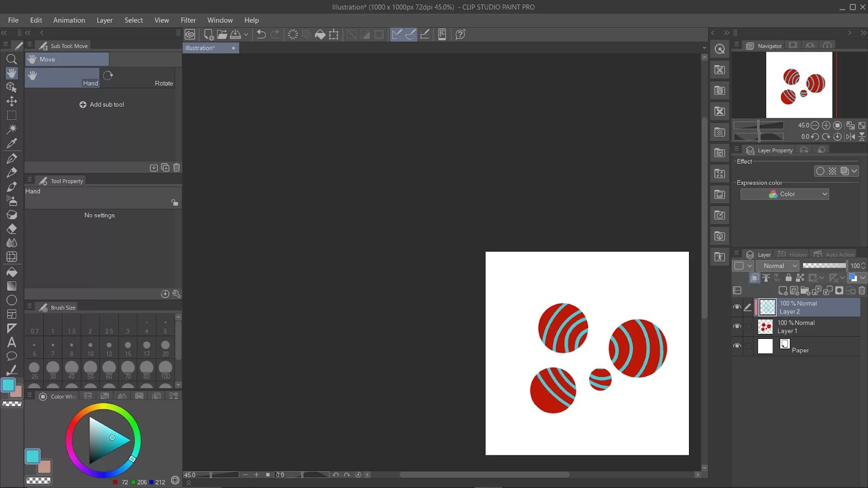
Task: Click the New Layer icon in the Layer palette
Action: pyautogui.click(x=783, y=291)
